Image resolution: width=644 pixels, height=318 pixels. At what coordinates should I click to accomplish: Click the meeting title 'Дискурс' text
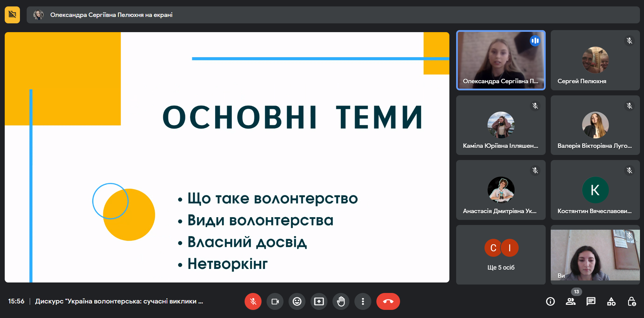(119, 301)
